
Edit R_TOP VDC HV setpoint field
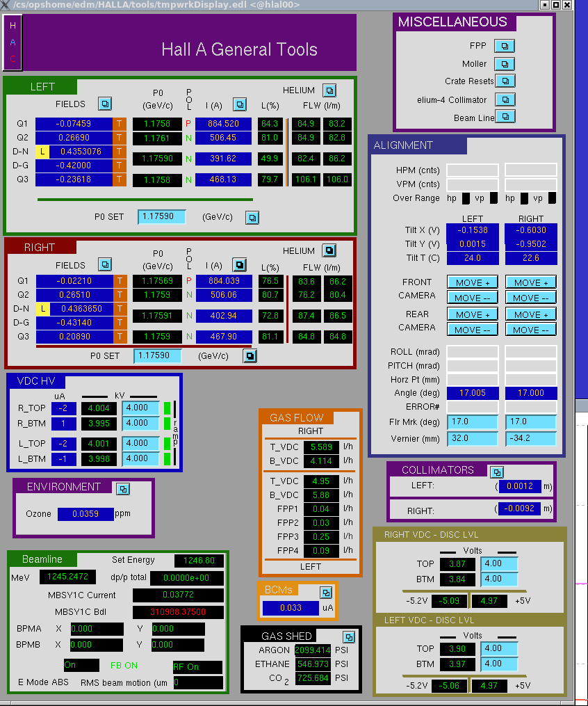tap(140, 408)
